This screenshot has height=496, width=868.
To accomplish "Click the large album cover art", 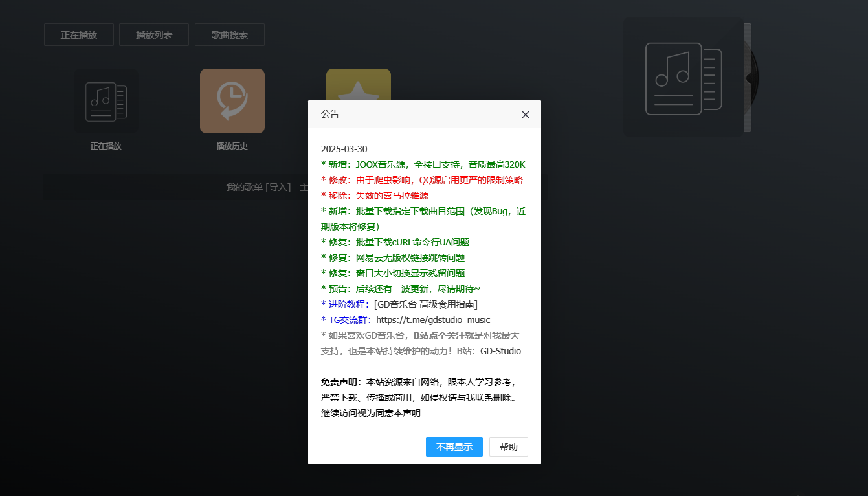I will pyautogui.click(x=683, y=78).
